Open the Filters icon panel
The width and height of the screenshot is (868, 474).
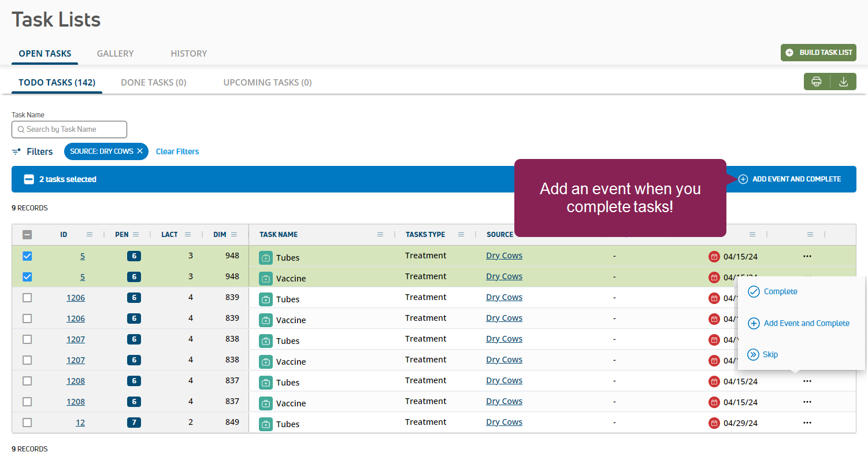[x=17, y=151]
